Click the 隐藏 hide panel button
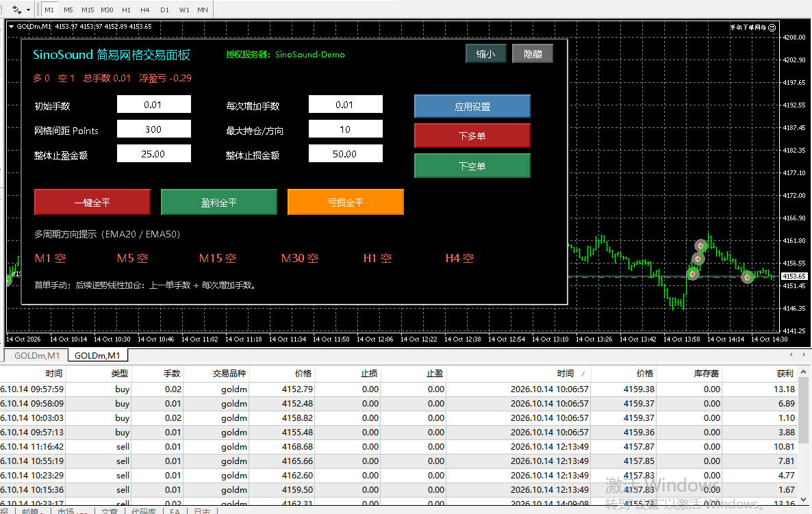The width and height of the screenshot is (812, 514). coord(533,54)
